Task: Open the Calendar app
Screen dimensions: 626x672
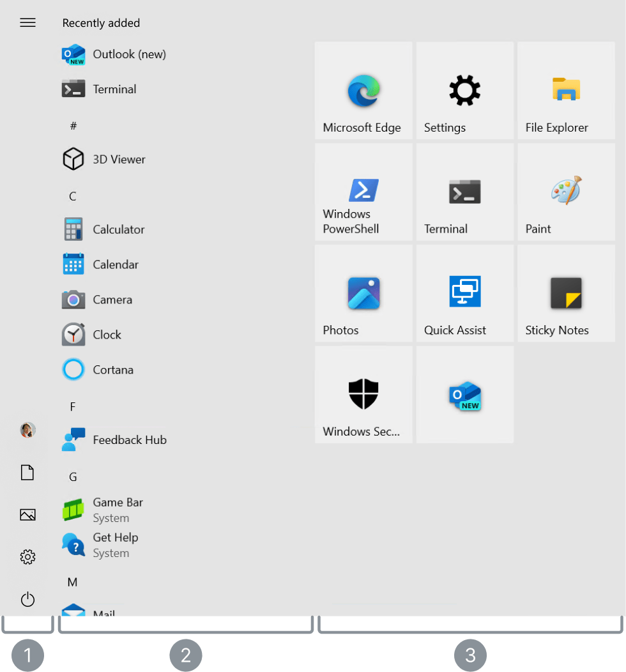Action: click(x=100, y=264)
